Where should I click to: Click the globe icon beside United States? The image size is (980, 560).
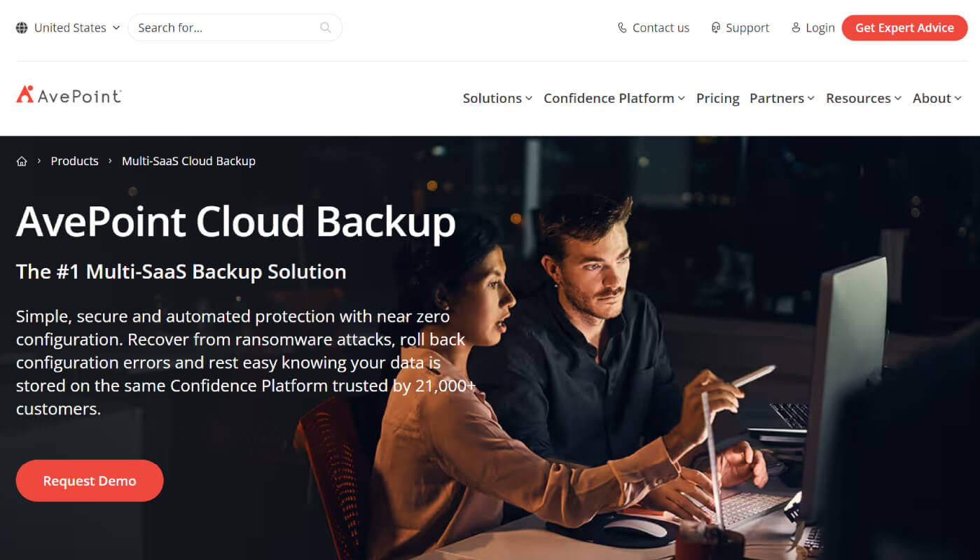(22, 28)
